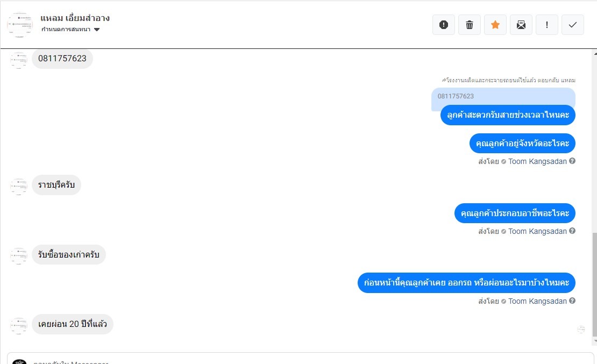The image size is (597, 364).
Task: Click help icon beside second Toom Kangsadan label
Action: point(572,231)
